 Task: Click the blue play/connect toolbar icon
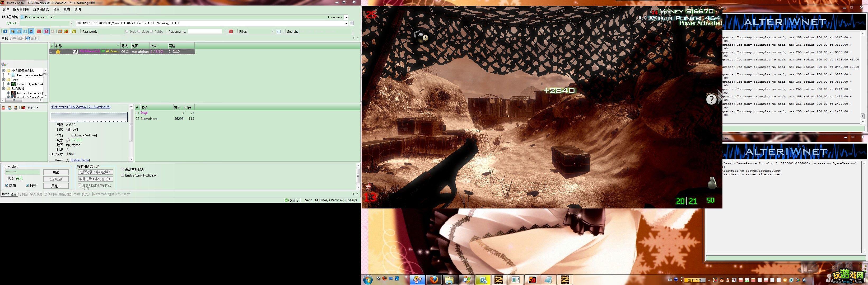[x=5, y=31]
